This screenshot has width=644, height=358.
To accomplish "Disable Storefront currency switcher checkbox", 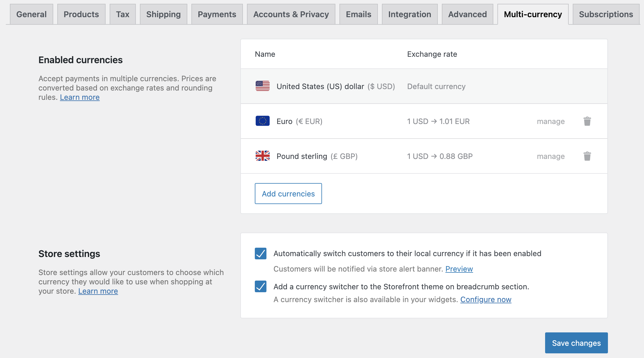I will pyautogui.click(x=261, y=286).
